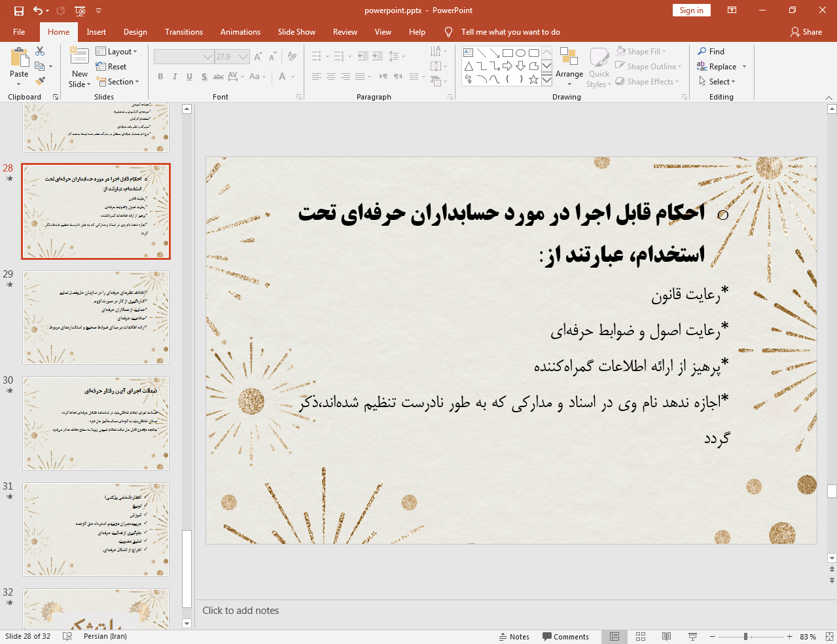Click the Share button
Image resolution: width=837 pixels, height=644 pixels.
pyautogui.click(x=806, y=32)
